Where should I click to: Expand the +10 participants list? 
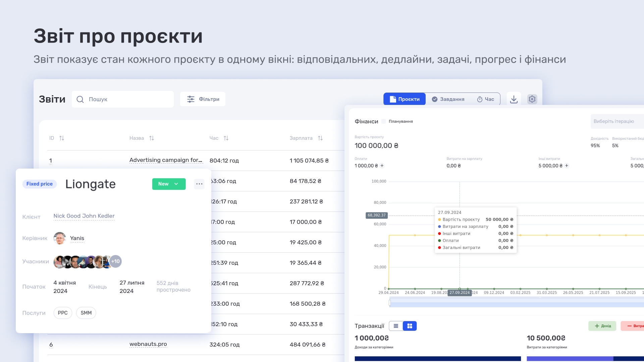[x=115, y=261]
